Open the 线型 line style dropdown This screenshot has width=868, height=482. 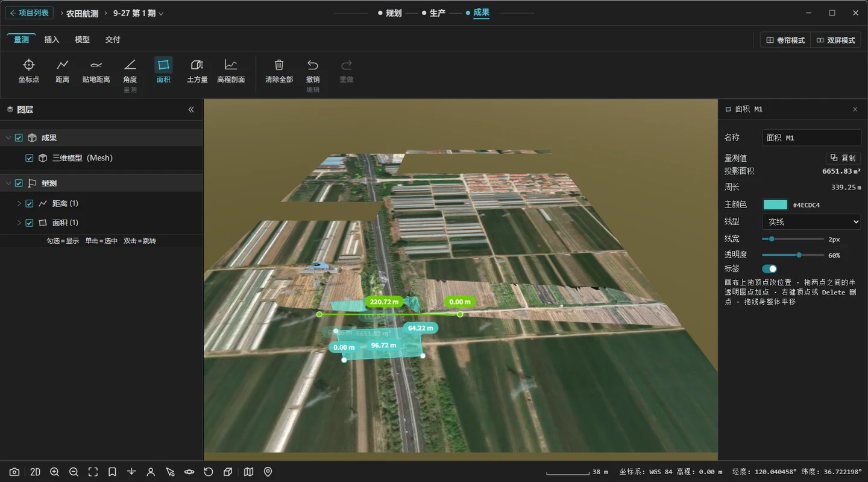click(811, 222)
